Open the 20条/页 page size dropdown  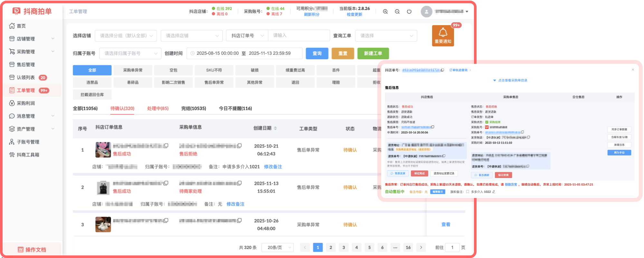(x=278, y=247)
